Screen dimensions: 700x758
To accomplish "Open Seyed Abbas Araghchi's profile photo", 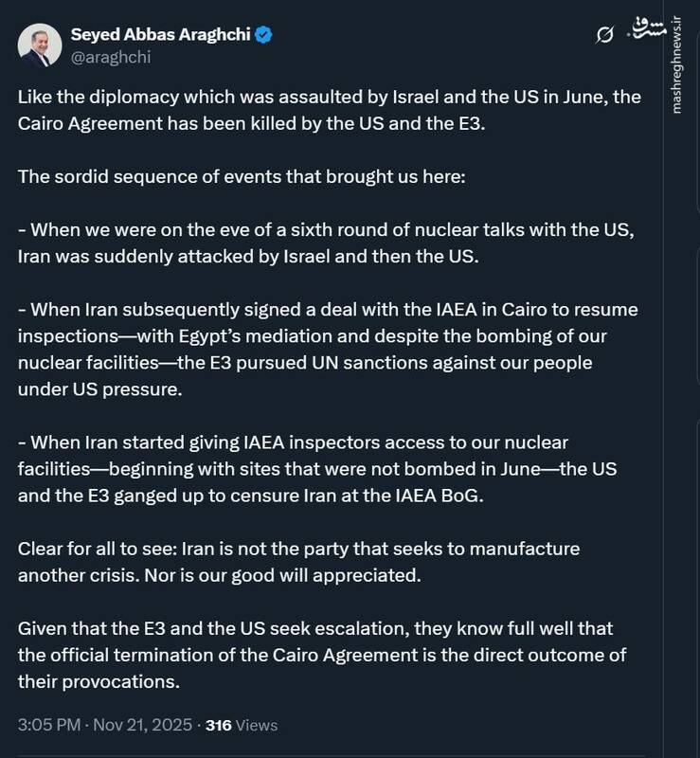I will (40, 45).
